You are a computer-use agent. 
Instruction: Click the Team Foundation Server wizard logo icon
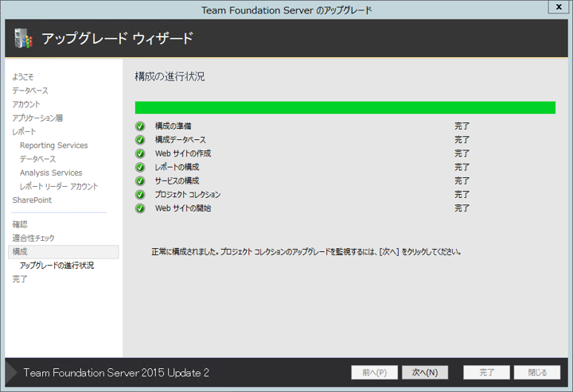click(x=23, y=38)
